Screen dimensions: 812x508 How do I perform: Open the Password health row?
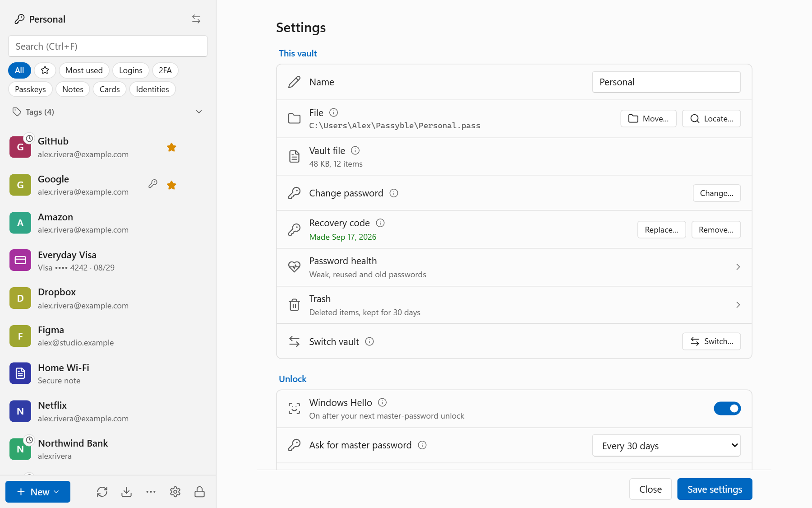[x=514, y=267]
